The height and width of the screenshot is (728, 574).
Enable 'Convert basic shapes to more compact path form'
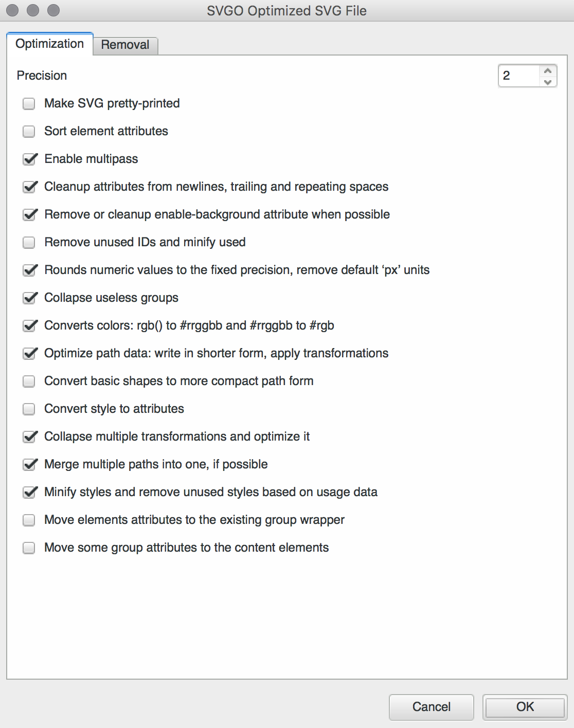pos(29,381)
